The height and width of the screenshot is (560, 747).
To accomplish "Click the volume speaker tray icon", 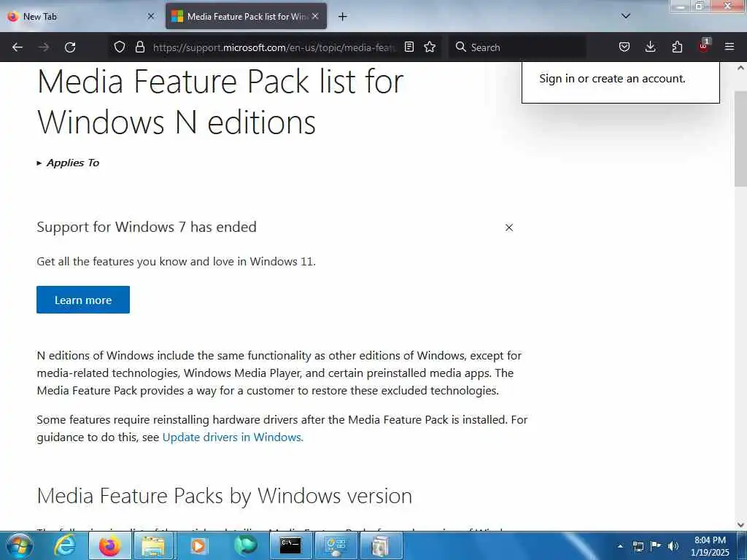I will (673, 546).
